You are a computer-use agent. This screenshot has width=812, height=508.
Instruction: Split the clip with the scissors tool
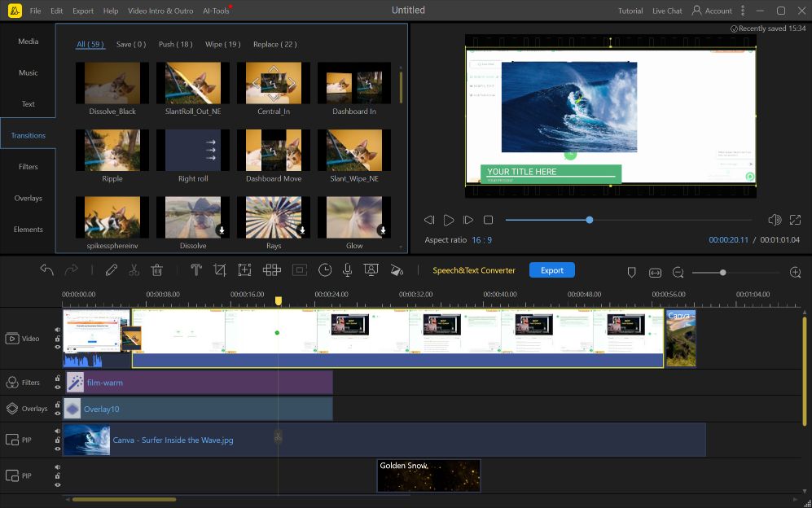[134, 269]
